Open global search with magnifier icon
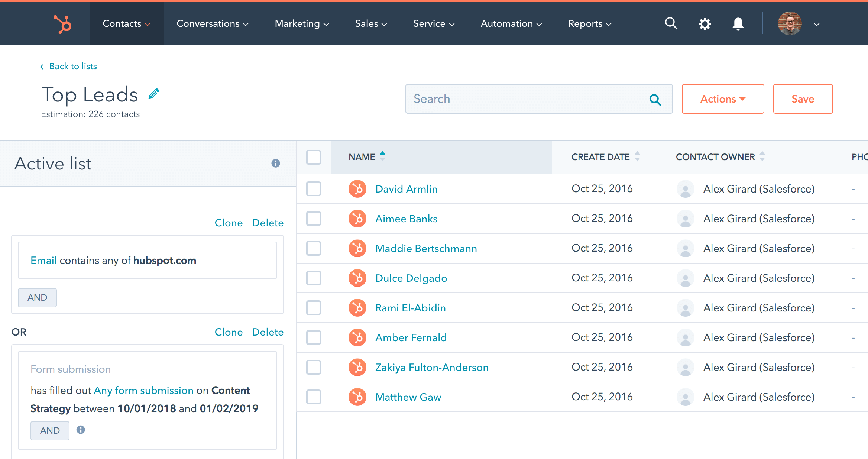Image resolution: width=868 pixels, height=459 pixels. point(671,23)
